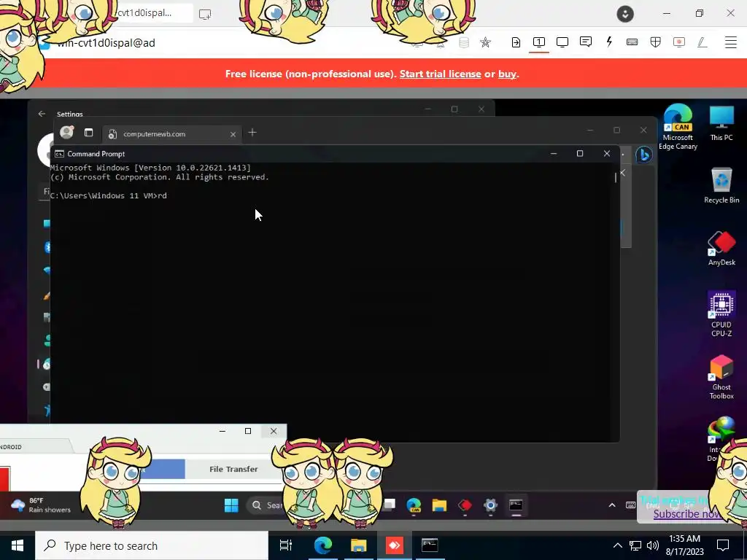This screenshot has width=747, height=560.
Task: Click the whiteboard pencil icon in AnyDesk toolbar
Action: point(702,42)
